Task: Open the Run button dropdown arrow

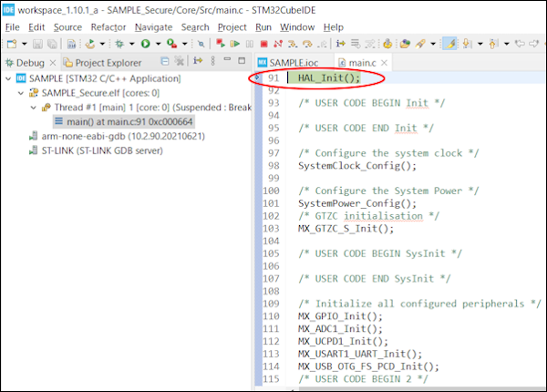Action: [159, 44]
